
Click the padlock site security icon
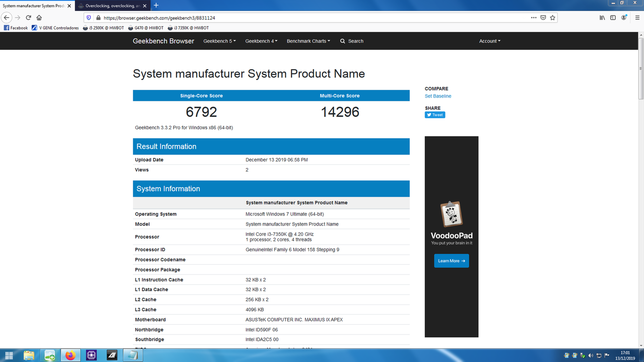pyautogui.click(x=98, y=18)
